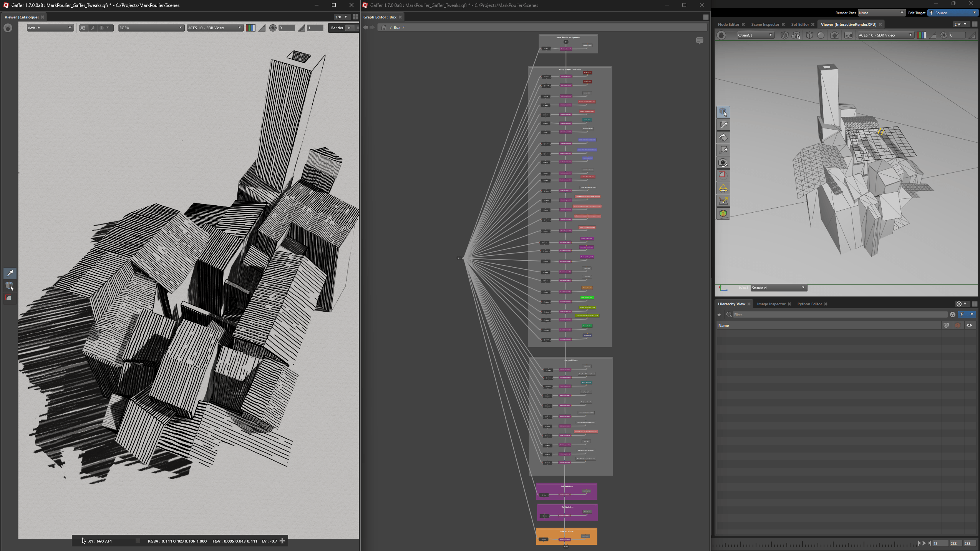Click the plus icon in the color inspector bar
Screen dimensions: 980x551
coord(282,541)
